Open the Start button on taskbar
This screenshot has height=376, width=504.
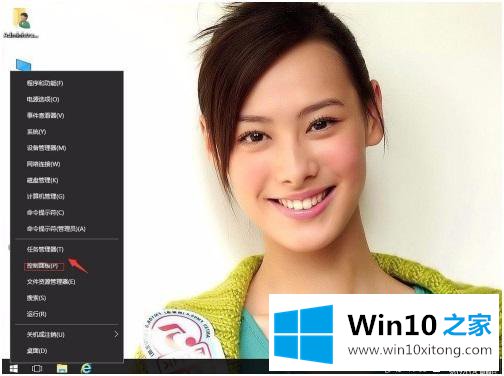(14, 368)
